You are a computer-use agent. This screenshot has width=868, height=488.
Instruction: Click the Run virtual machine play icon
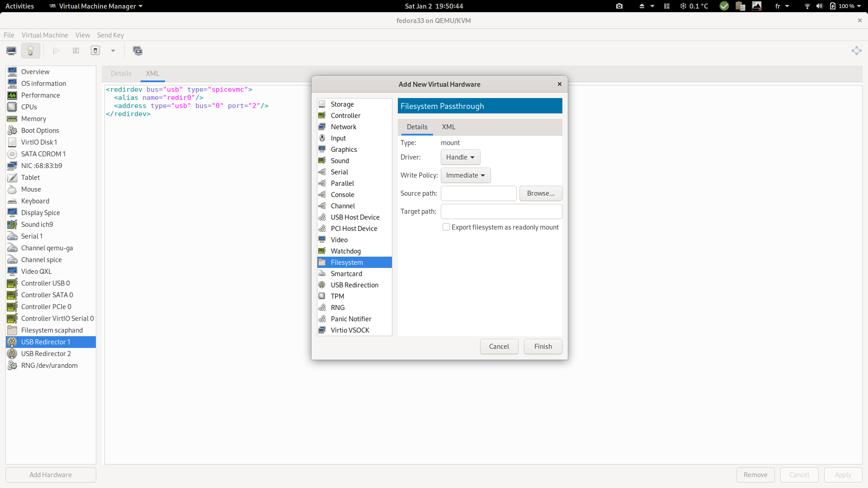[56, 51]
